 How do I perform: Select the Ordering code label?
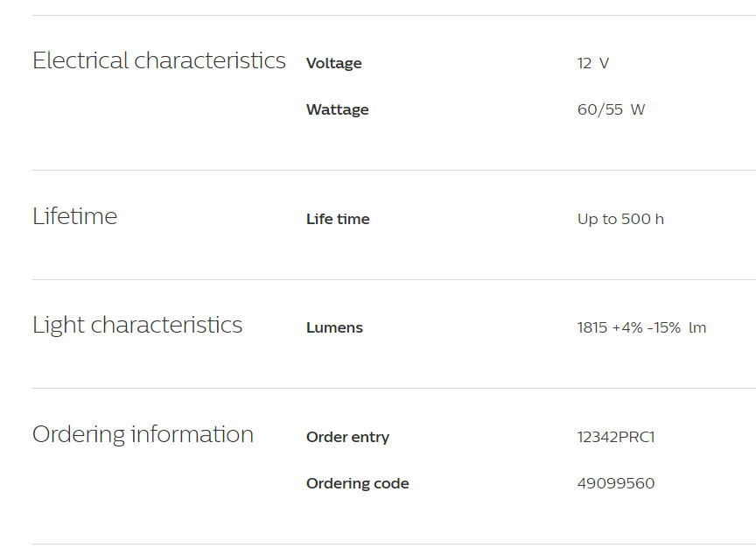pos(358,483)
